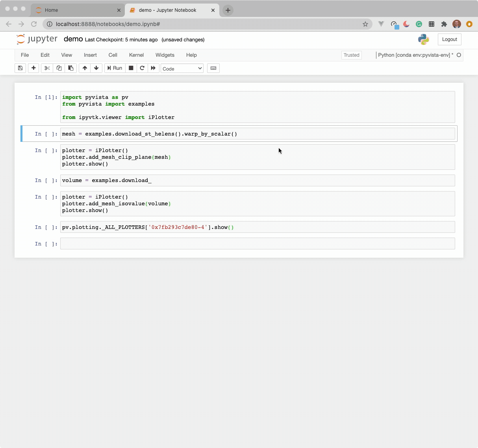Move selected cell down with arrow icon
Screen dimensions: 478x448
[96, 68]
